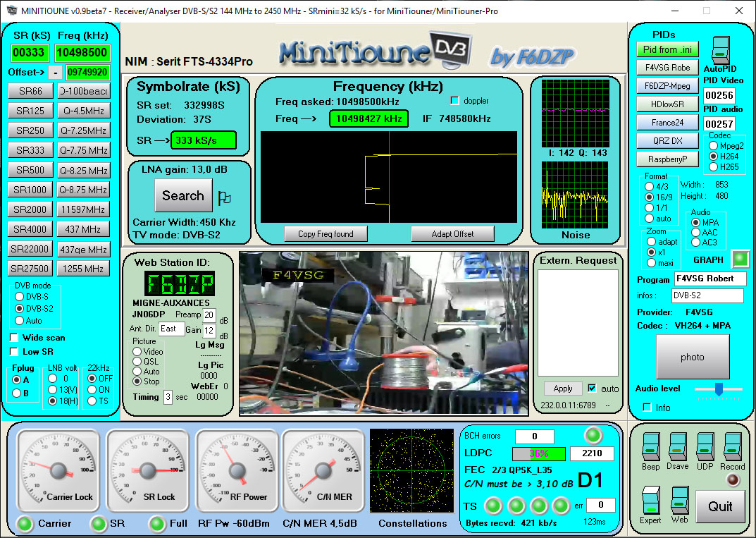Select 4/3 format radio button
756x538 pixels.
pyautogui.click(x=650, y=186)
